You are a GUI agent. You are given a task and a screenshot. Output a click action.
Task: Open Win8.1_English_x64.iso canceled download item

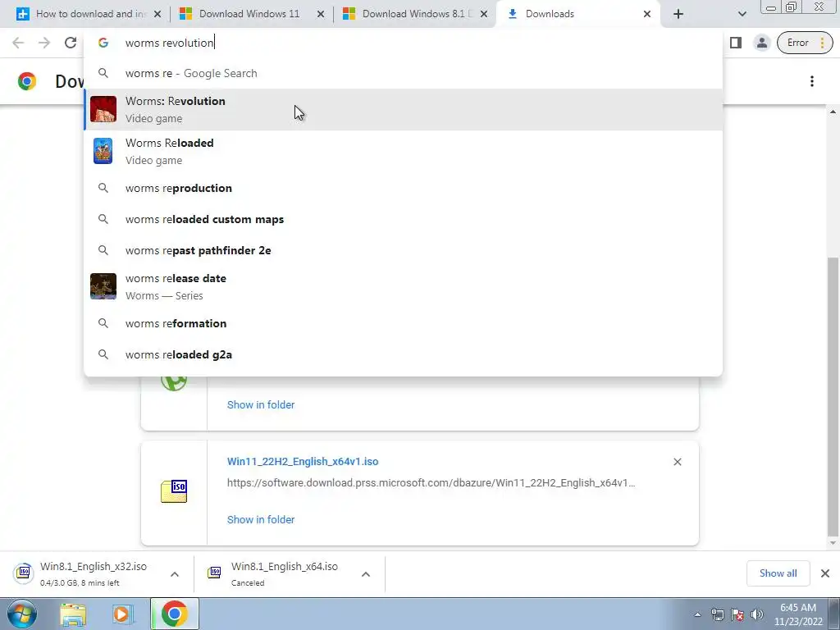click(x=279, y=573)
